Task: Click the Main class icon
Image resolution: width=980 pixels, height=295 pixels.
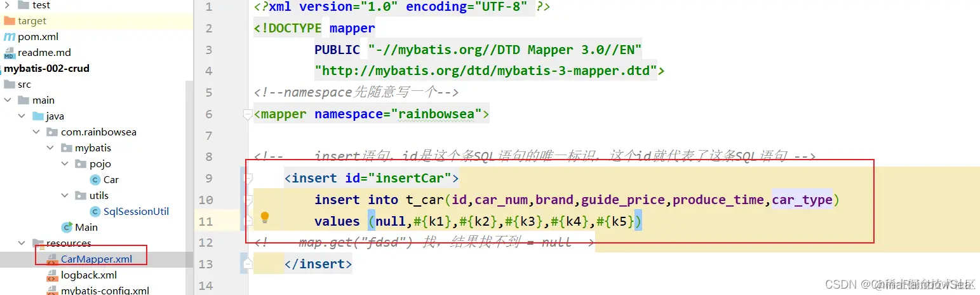Action: 67,228
